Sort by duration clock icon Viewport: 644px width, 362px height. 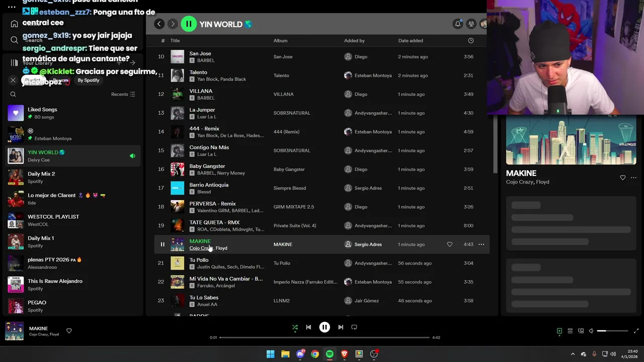[x=471, y=41]
